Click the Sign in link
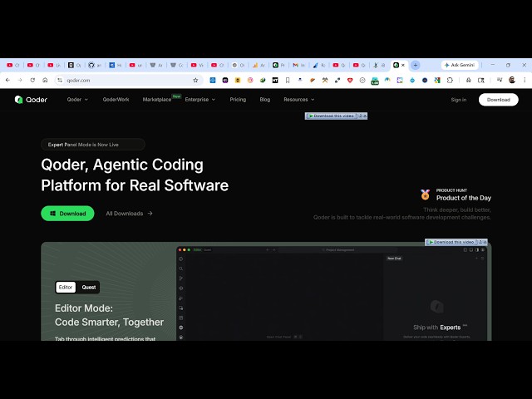This screenshot has width=532, height=399. coord(458,100)
